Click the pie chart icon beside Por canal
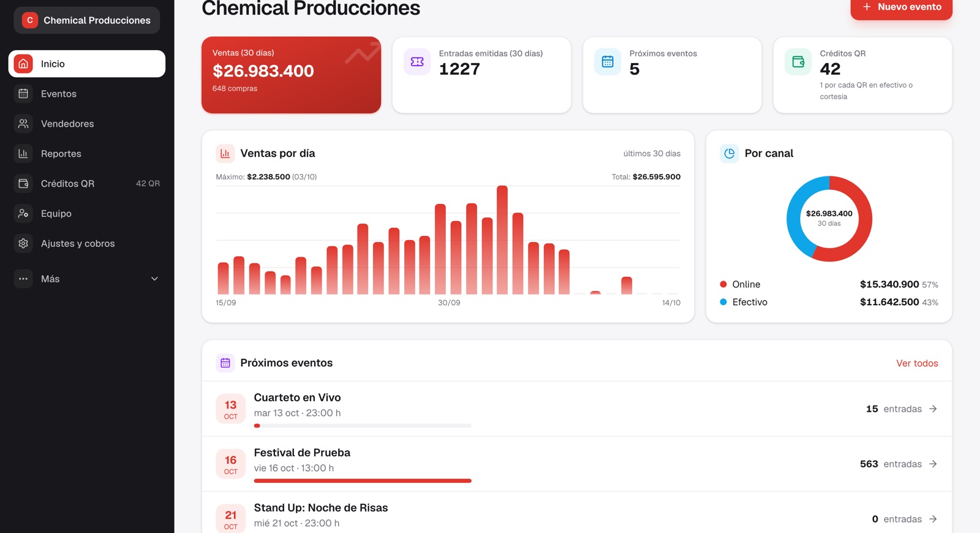Image resolution: width=980 pixels, height=533 pixels. 729,154
